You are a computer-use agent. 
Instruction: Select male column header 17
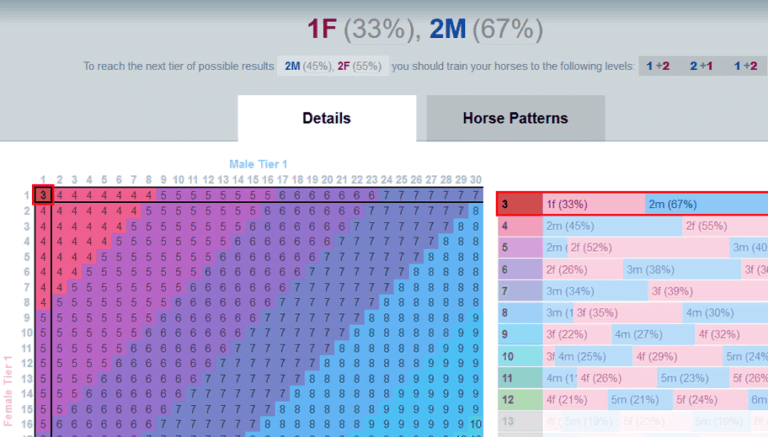(x=283, y=180)
